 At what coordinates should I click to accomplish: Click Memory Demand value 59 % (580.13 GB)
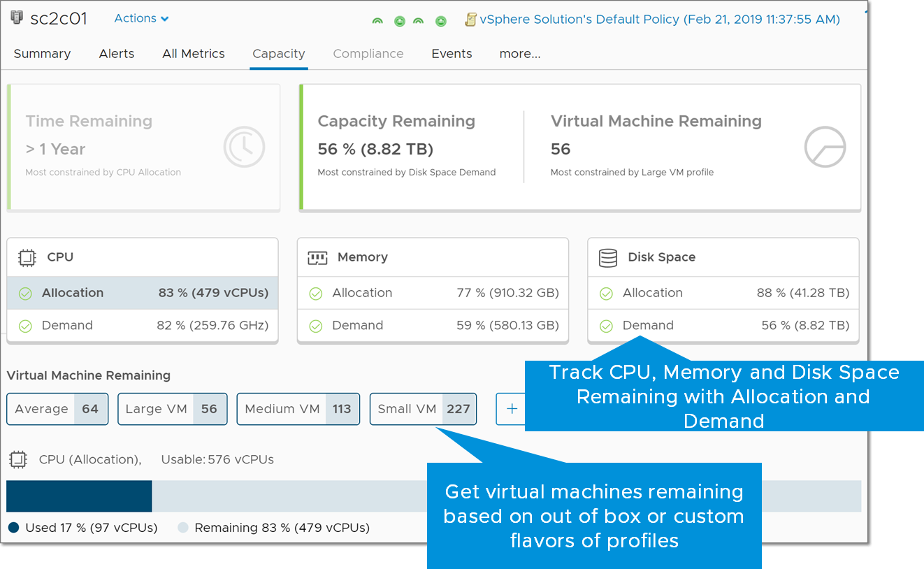[x=508, y=325]
